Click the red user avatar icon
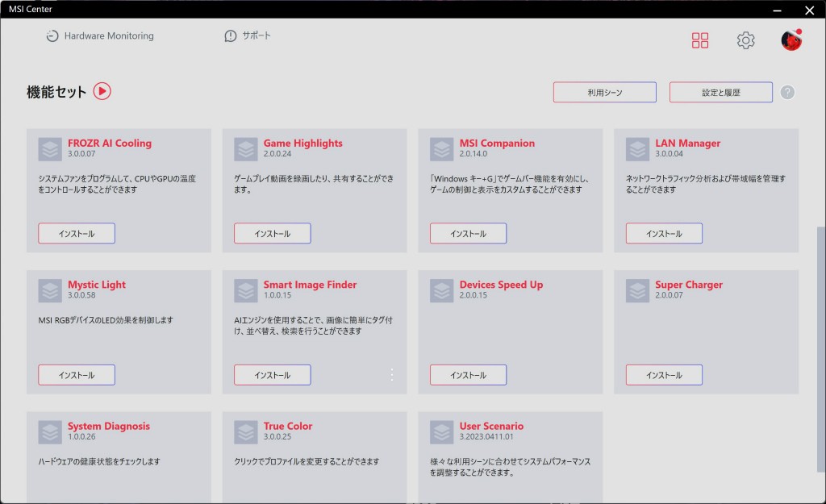Screen dimensions: 826x504 tap(791, 40)
